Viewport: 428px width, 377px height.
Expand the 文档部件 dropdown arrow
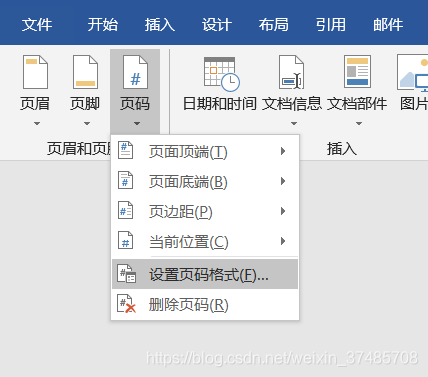(359, 124)
